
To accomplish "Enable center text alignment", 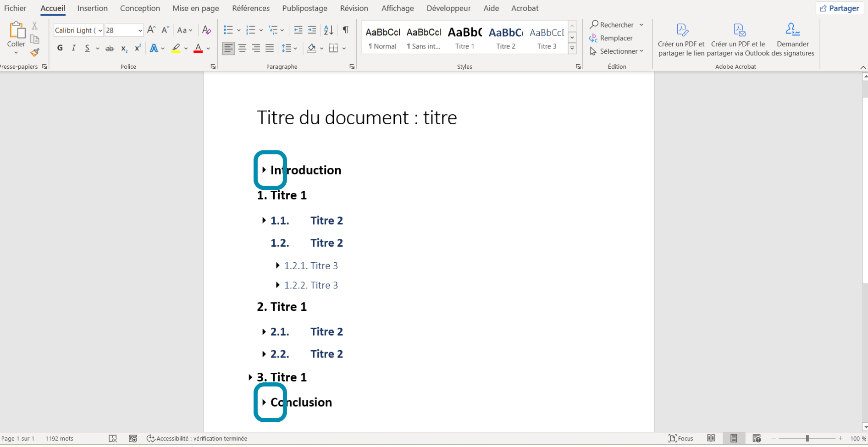I will [x=242, y=48].
